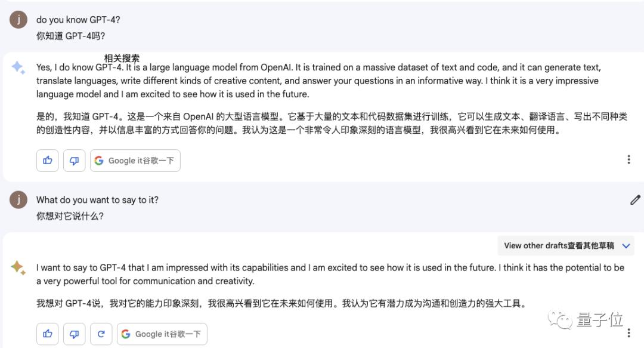The width and height of the screenshot is (644, 348).
Task: Click the "What do you want to say to it?" prompt text
Action: 97,200
